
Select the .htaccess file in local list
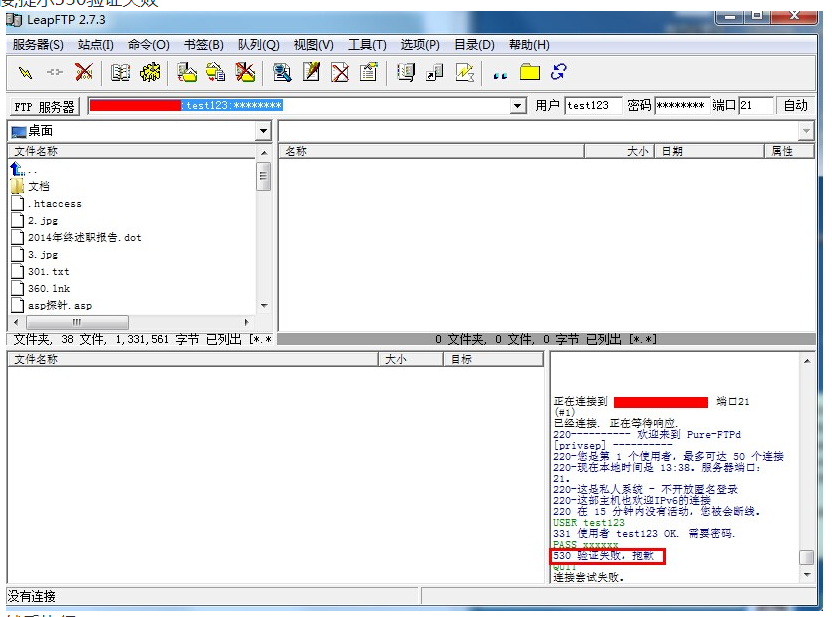click(55, 203)
